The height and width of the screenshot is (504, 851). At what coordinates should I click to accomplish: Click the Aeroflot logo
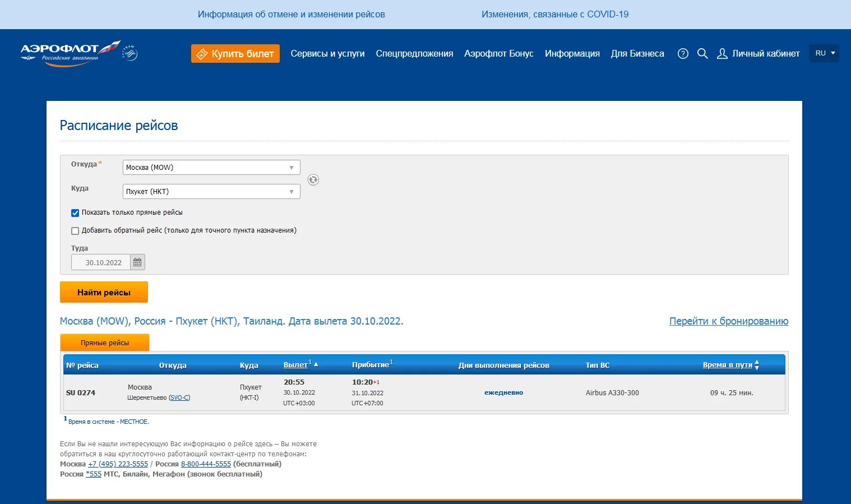click(70, 53)
